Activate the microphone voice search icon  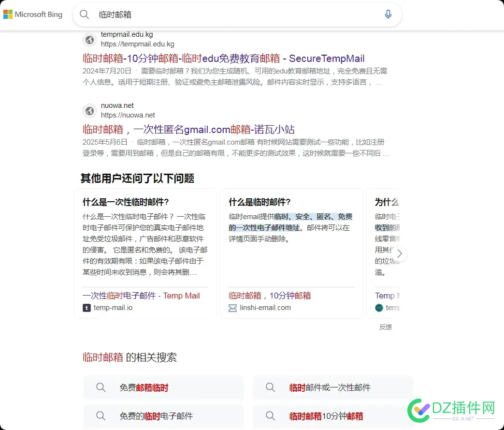point(388,15)
